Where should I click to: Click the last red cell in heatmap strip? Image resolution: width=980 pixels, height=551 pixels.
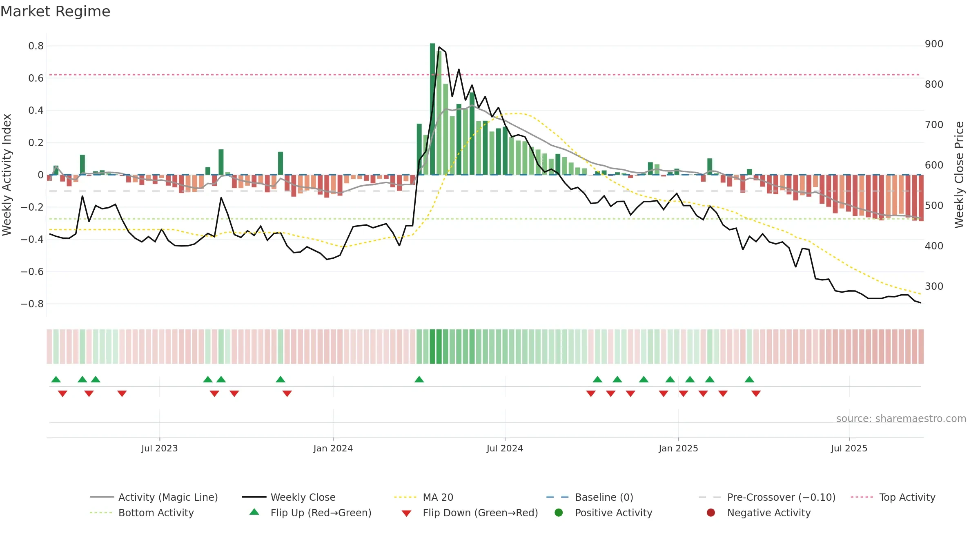(921, 347)
